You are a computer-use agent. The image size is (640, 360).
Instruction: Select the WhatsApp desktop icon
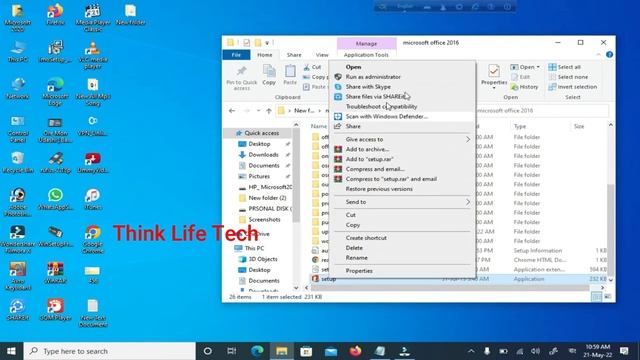pos(55,200)
